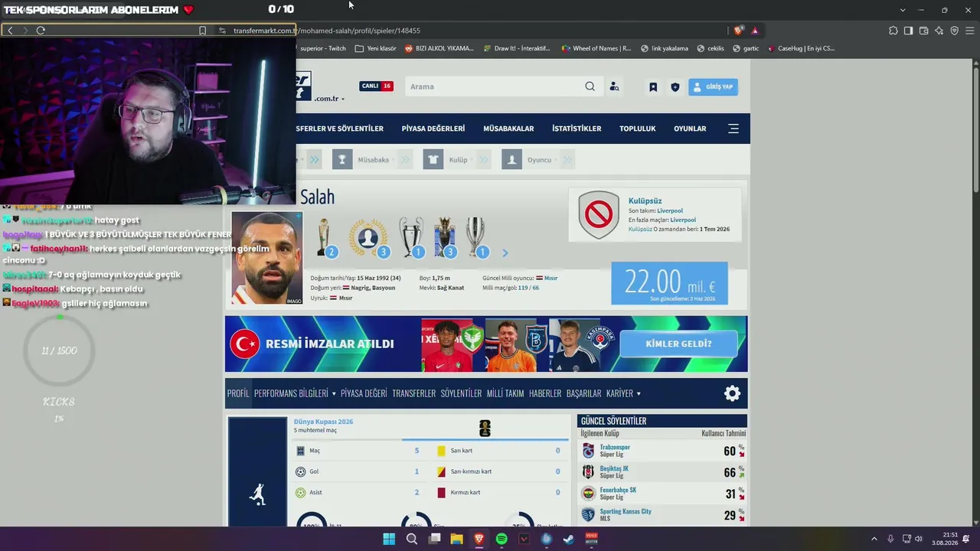The width and height of the screenshot is (980, 551).
Task: Click the Premier League crown trophy icon
Action: [x=445, y=237]
